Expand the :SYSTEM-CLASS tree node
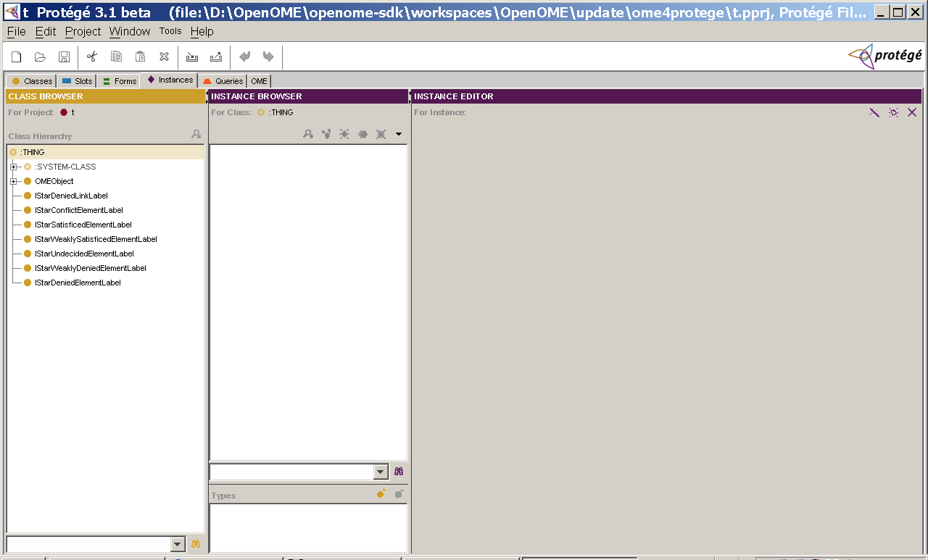The image size is (928, 560). pos(13,167)
